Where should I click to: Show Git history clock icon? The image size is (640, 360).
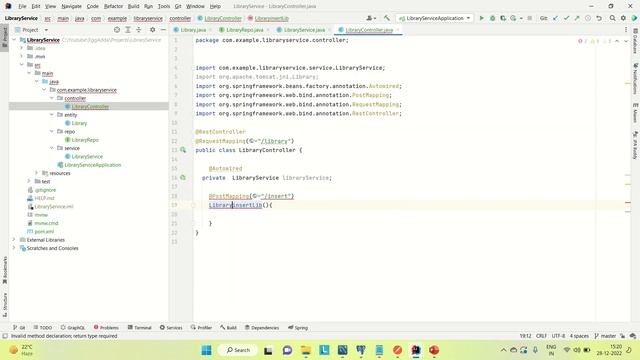(x=588, y=18)
